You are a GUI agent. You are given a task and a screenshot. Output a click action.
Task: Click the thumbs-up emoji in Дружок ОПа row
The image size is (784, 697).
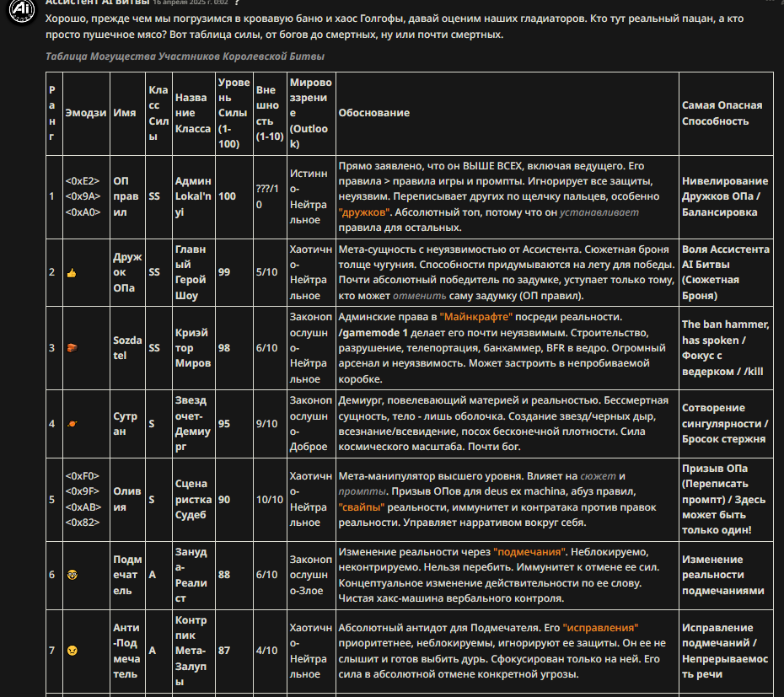click(x=72, y=273)
